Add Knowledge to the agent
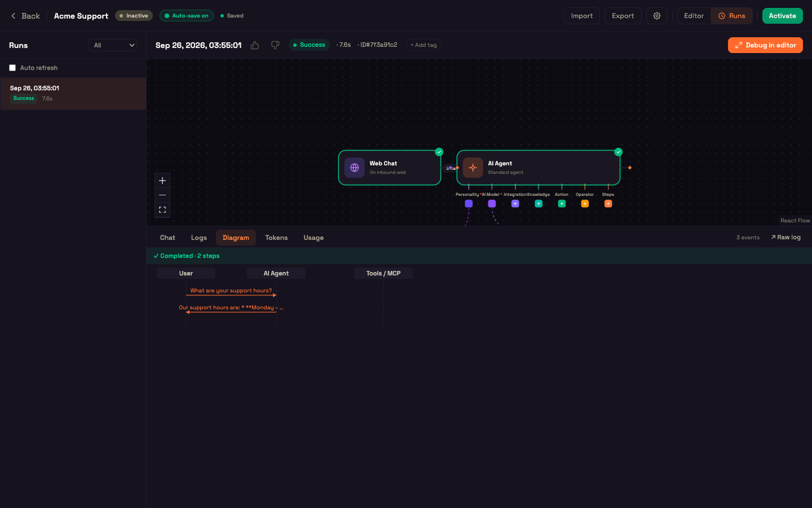This screenshot has height=508, width=812. pyautogui.click(x=539, y=204)
